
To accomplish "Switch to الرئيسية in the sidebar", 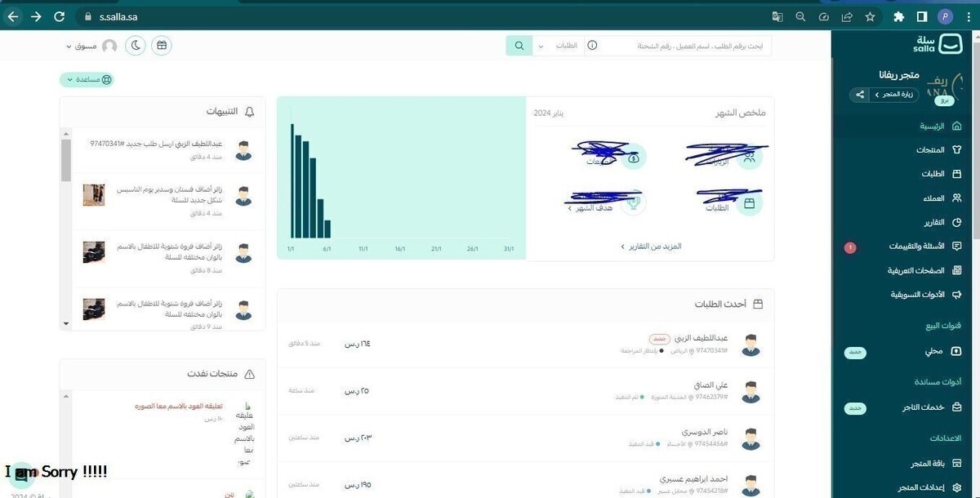I will [x=935, y=126].
